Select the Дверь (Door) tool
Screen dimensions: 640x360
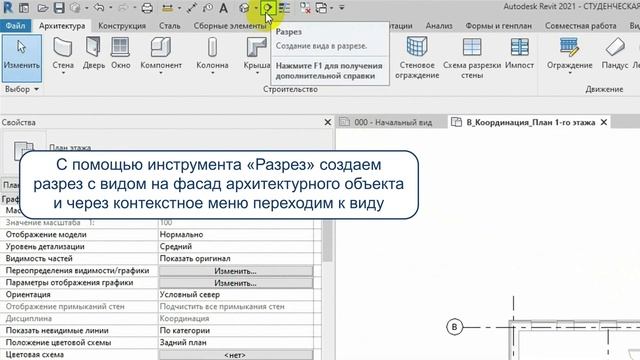click(93, 53)
